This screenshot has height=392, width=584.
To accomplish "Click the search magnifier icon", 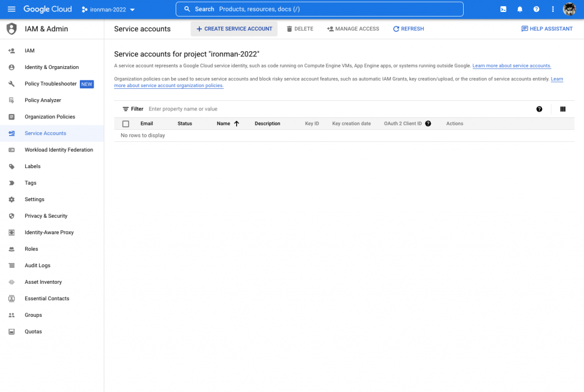I will pos(187,9).
